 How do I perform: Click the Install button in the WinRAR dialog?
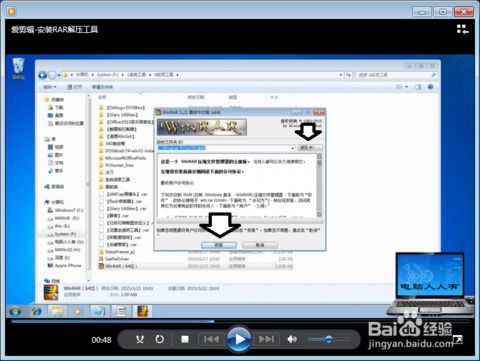[219, 245]
